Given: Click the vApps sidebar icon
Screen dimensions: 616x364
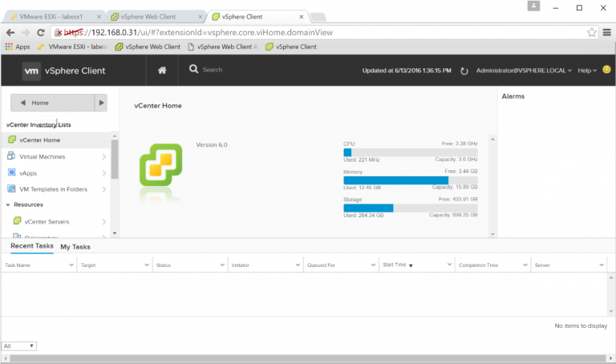Looking at the screenshot, I should click(x=12, y=172).
